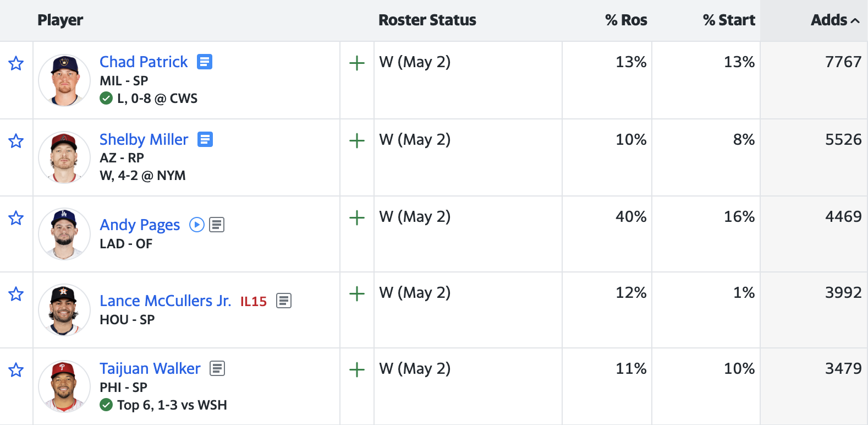Star Taijuan Walker to watch list
868x425 pixels.
pyautogui.click(x=16, y=370)
